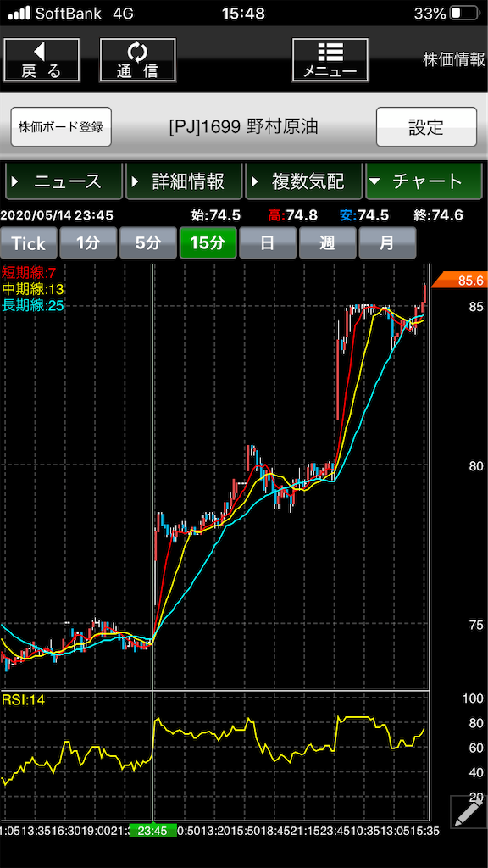Image resolution: width=488 pixels, height=868 pixels.
Task: Select the 日 daily chart tab
Action: coord(267,243)
